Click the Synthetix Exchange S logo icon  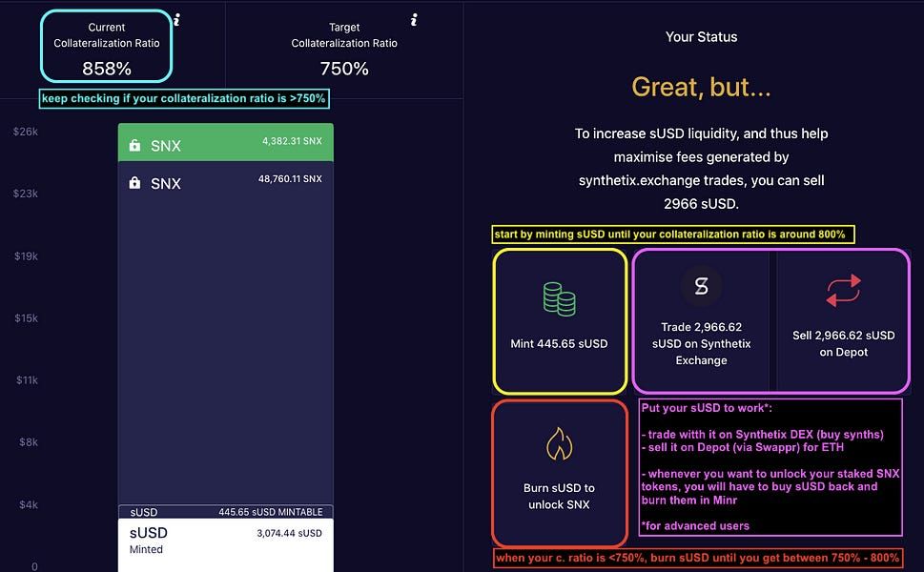[701, 285]
